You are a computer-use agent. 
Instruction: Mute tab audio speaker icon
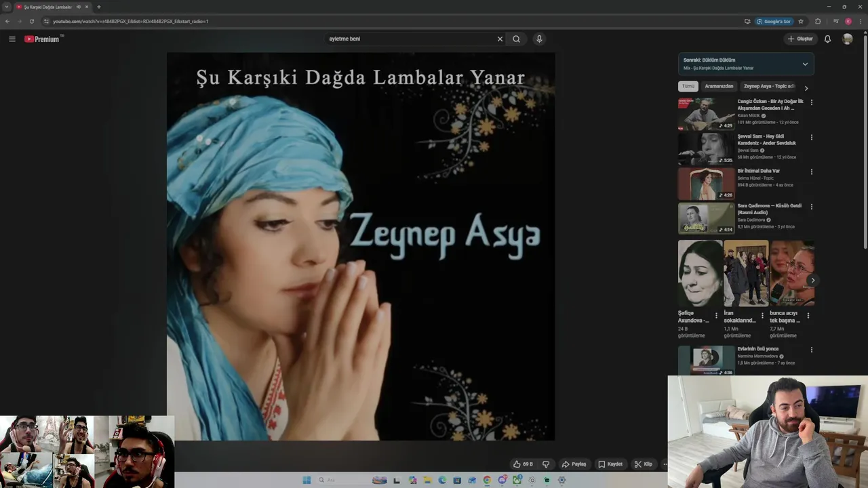pos(79,7)
